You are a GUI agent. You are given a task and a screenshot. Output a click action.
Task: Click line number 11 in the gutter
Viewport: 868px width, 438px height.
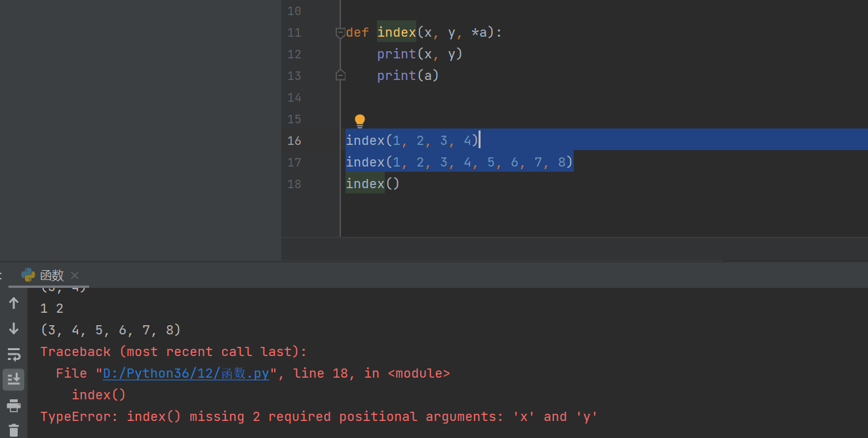(294, 32)
